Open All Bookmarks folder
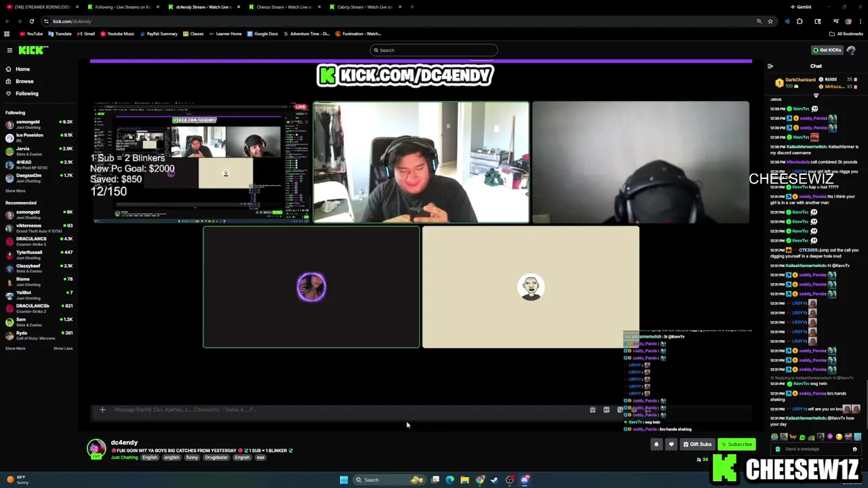The width and height of the screenshot is (868, 488). point(846,33)
